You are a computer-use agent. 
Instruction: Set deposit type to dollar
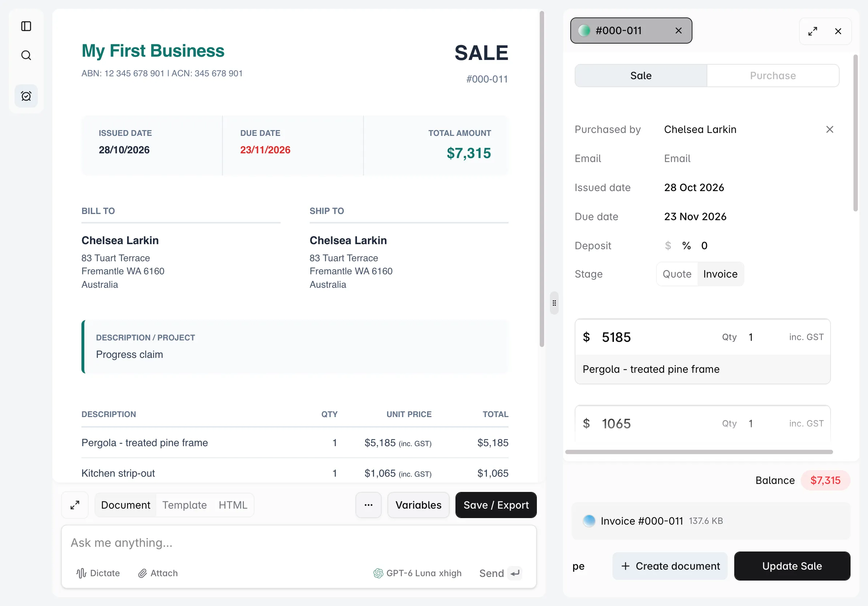pos(668,246)
